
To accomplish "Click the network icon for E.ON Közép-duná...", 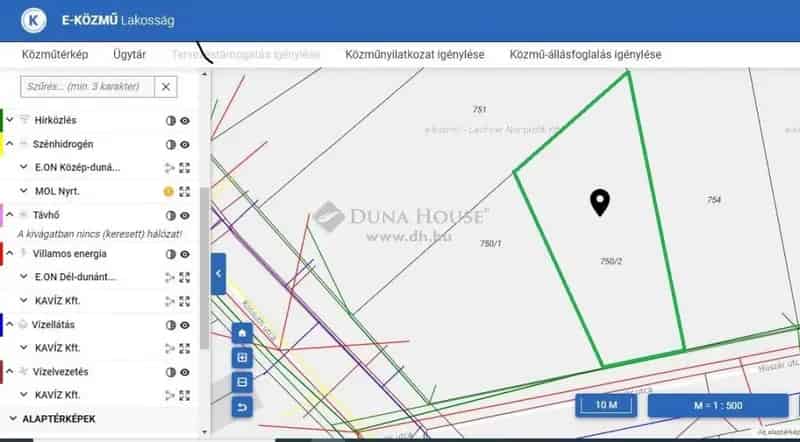I will pos(169,168).
